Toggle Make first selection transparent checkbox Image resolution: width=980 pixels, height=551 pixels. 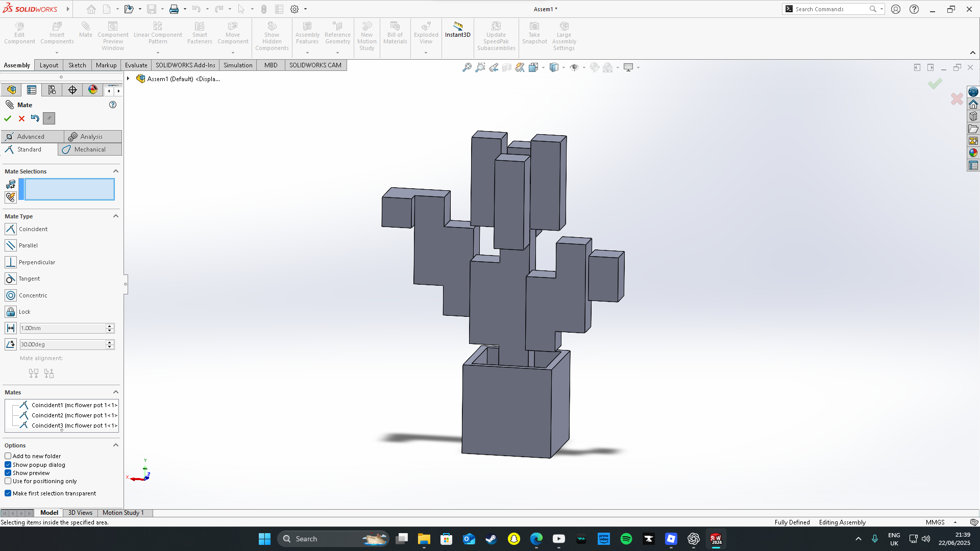[8, 493]
